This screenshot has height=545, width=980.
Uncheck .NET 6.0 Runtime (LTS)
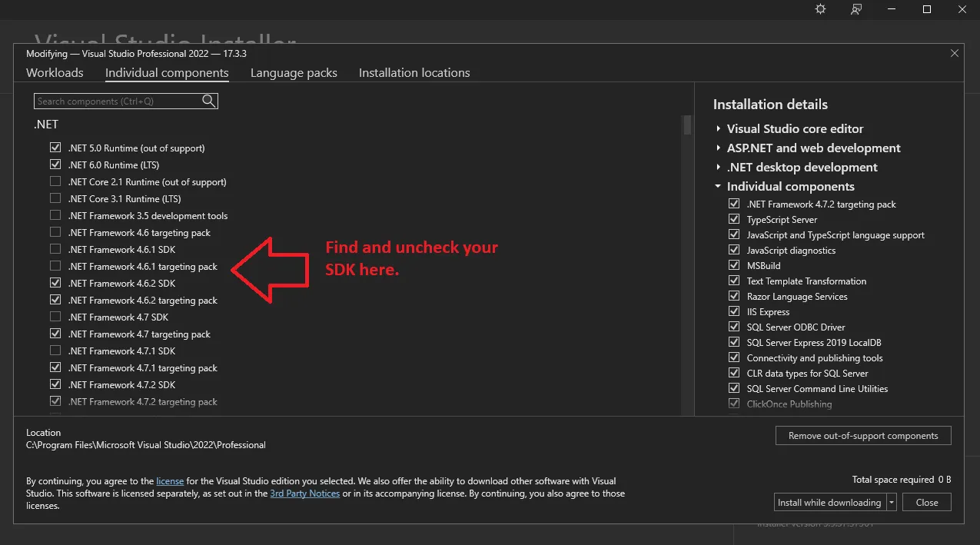(x=55, y=164)
